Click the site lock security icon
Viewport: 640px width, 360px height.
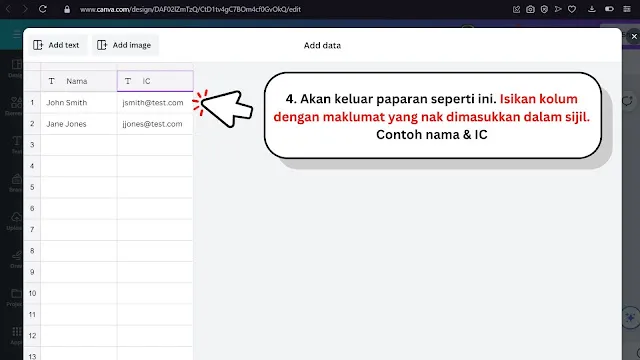[67, 9]
